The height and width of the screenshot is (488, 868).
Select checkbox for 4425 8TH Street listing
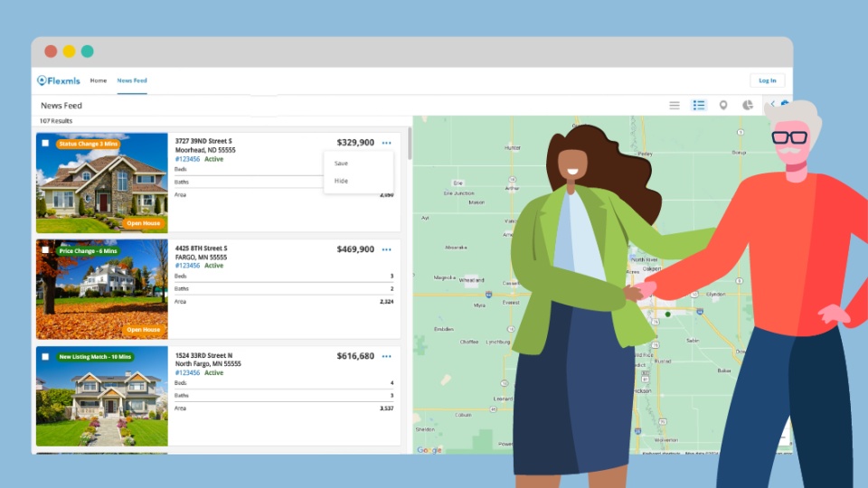click(x=45, y=250)
